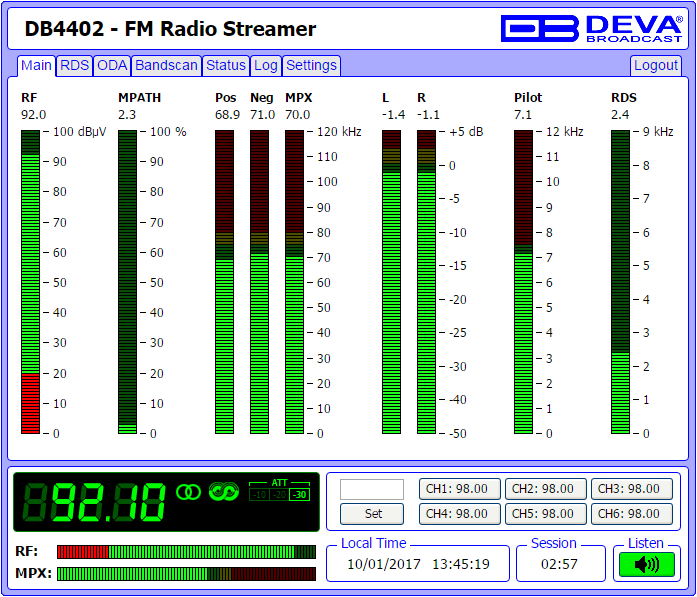This screenshot has width=697, height=597.
Task: Click the RDS value 2.4
Action: tap(620, 115)
